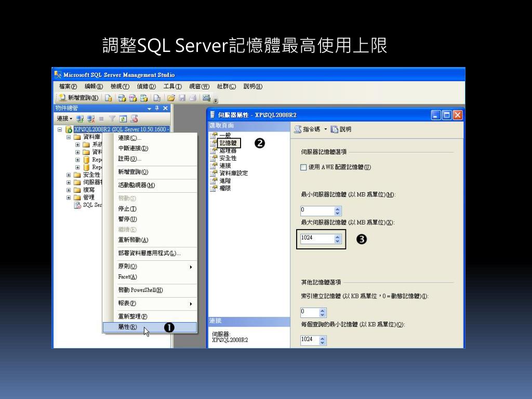Open the 報表(P) submenu
Screen dimensions: 532x399
[150, 303]
